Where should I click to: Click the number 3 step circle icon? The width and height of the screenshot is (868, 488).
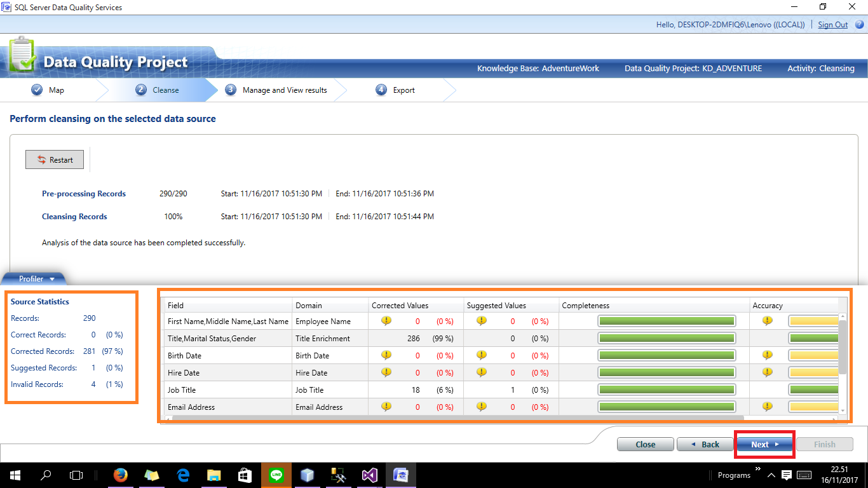pyautogui.click(x=231, y=90)
